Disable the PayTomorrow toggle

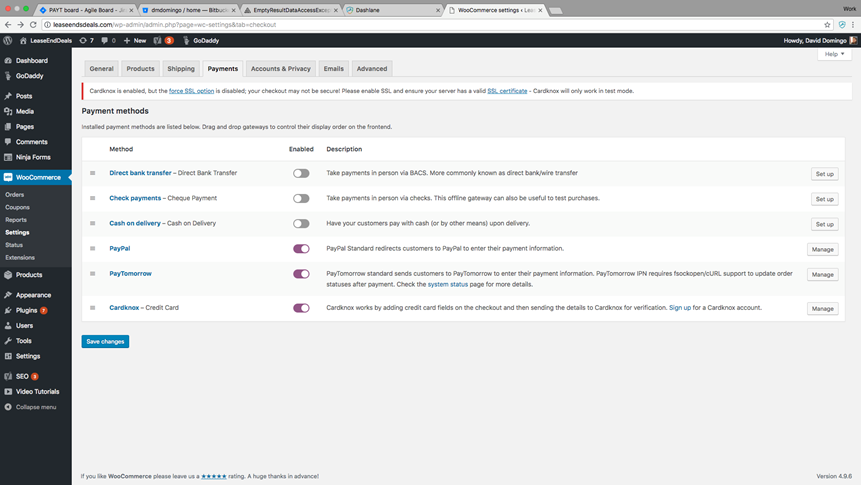[301, 274]
